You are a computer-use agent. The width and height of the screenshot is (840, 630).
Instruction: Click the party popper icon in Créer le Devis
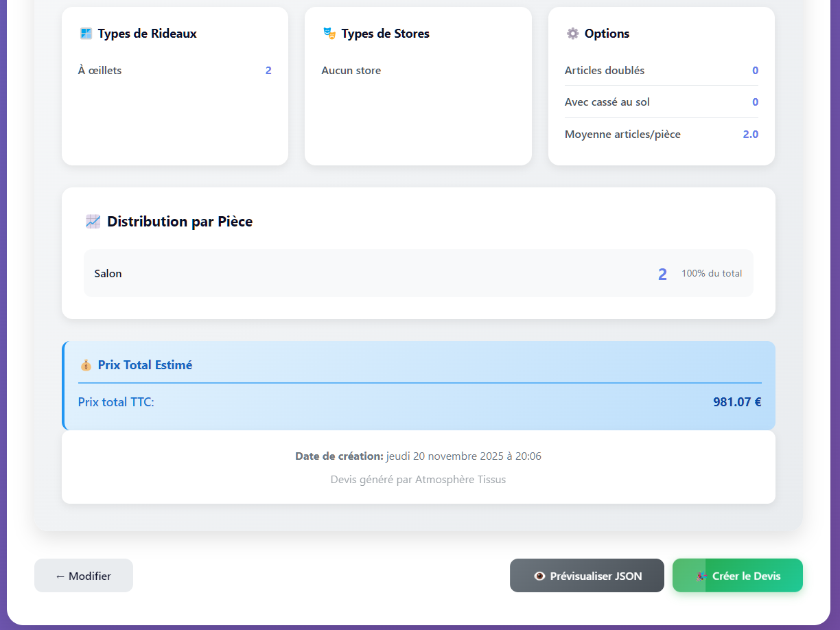(701, 576)
